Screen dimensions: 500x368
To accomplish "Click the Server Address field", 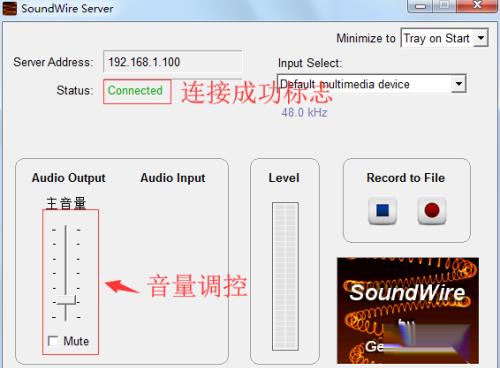I will pyautogui.click(x=173, y=62).
